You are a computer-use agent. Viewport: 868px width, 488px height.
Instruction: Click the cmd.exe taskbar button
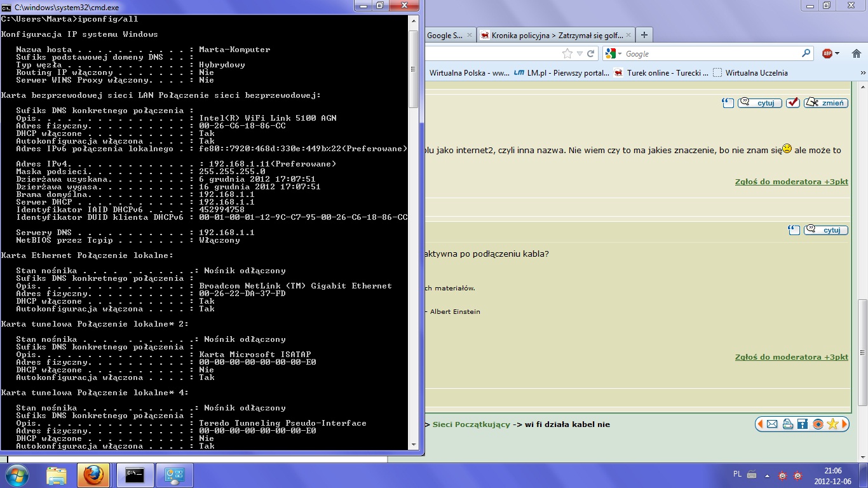click(134, 475)
